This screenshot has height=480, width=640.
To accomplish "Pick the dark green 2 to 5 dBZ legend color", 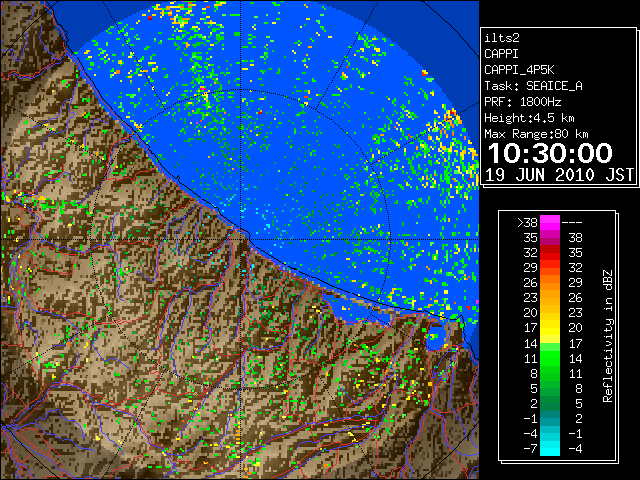I will click(x=550, y=403).
